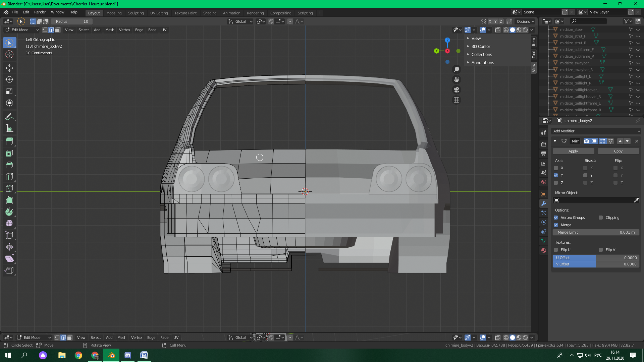
Task: Enable the Clipping checkbox
Action: pyautogui.click(x=601, y=218)
